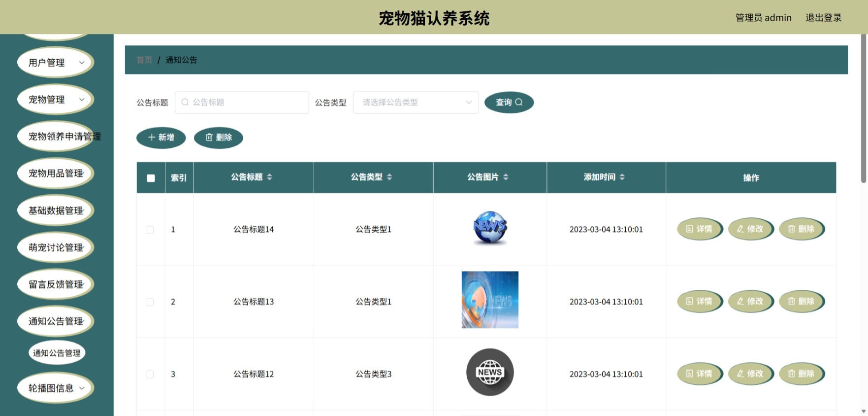Click the batch 删除 button above the table
This screenshot has height=416, width=868.
click(219, 138)
